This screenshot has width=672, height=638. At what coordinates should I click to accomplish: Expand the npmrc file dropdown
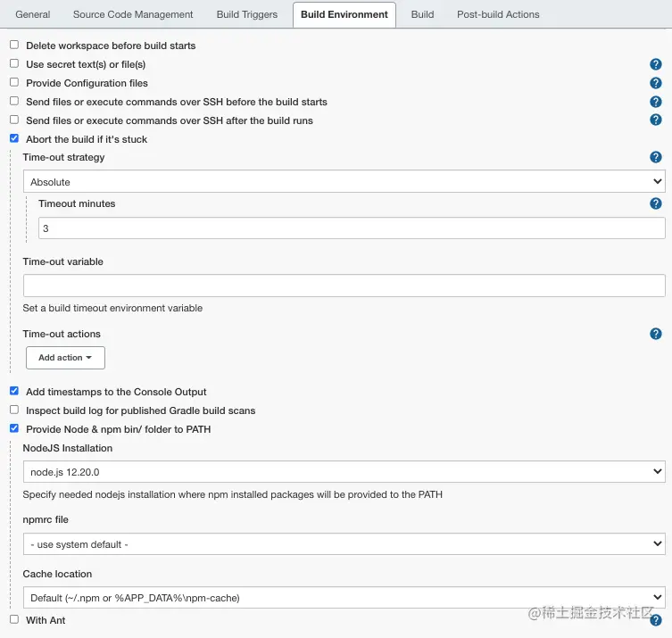point(344,543)
